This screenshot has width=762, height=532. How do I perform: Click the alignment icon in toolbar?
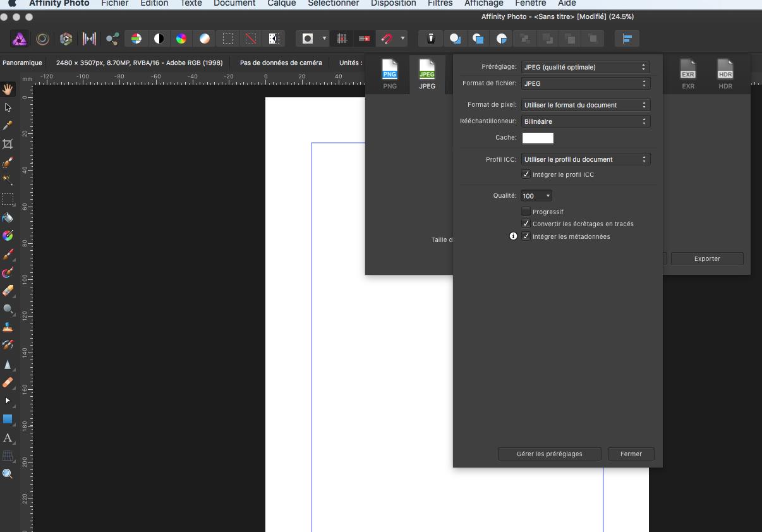pos(627,39)
